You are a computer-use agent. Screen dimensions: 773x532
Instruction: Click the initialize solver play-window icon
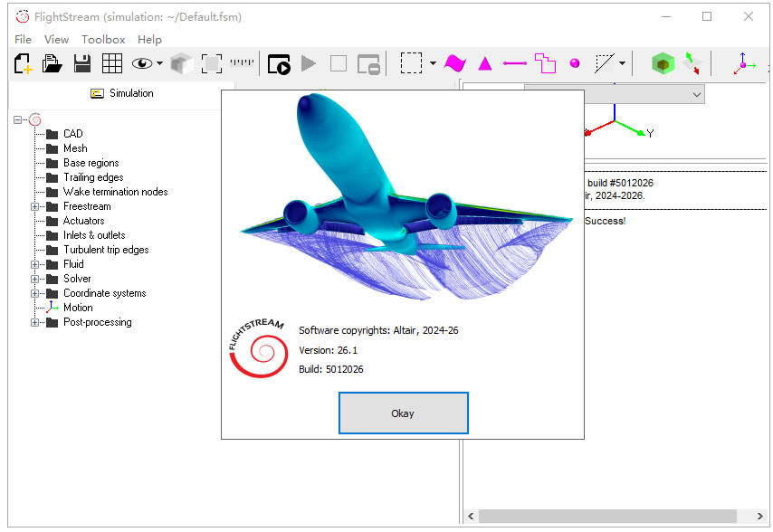tap(279, 64)
